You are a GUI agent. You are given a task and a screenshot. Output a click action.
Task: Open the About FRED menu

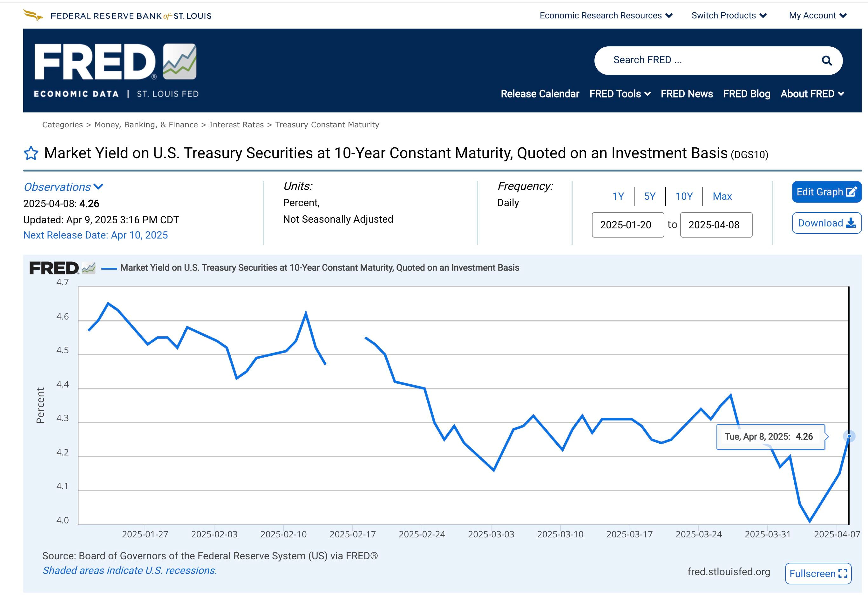pyautogui.click(x=812, y=94)
